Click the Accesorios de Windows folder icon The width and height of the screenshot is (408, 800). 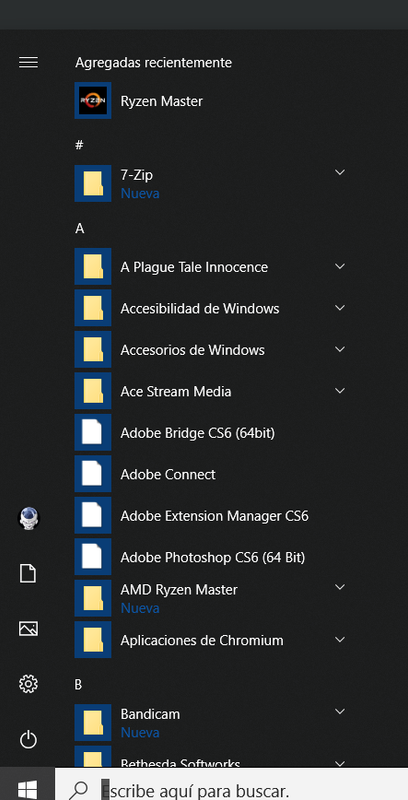coord(93,349)
